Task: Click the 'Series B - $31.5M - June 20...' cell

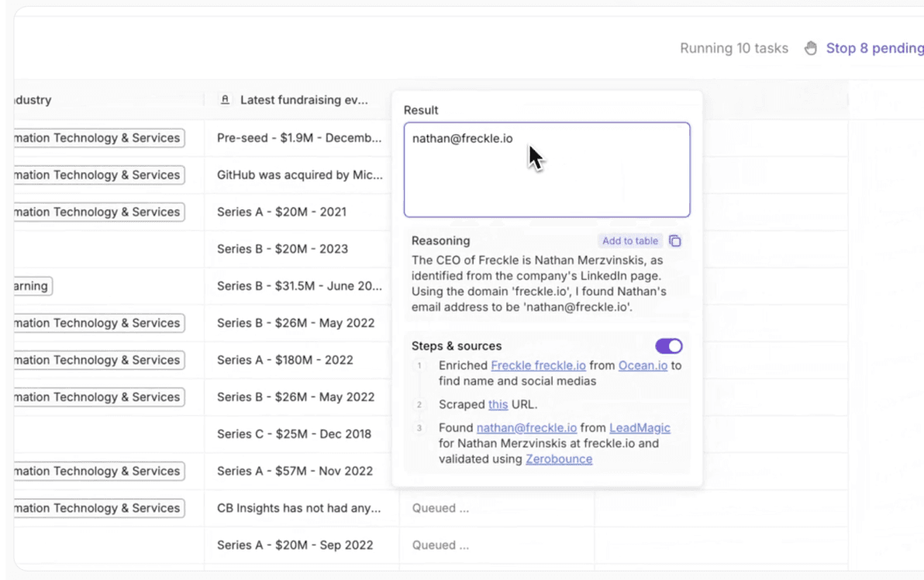Action: coord(301,286)
